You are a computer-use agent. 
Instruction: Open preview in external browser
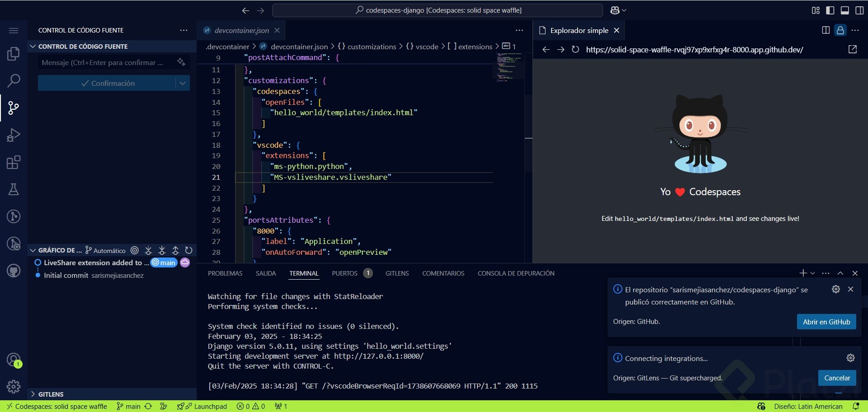853,49
